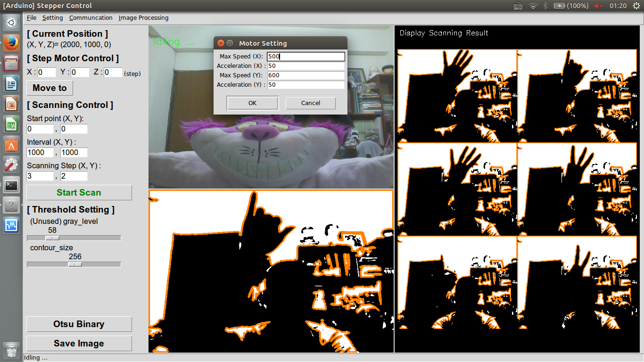Click the Acceleration (Y) field
Viewport: 644px width, 362px height.
pyautogui.click(x=306, y=85)
